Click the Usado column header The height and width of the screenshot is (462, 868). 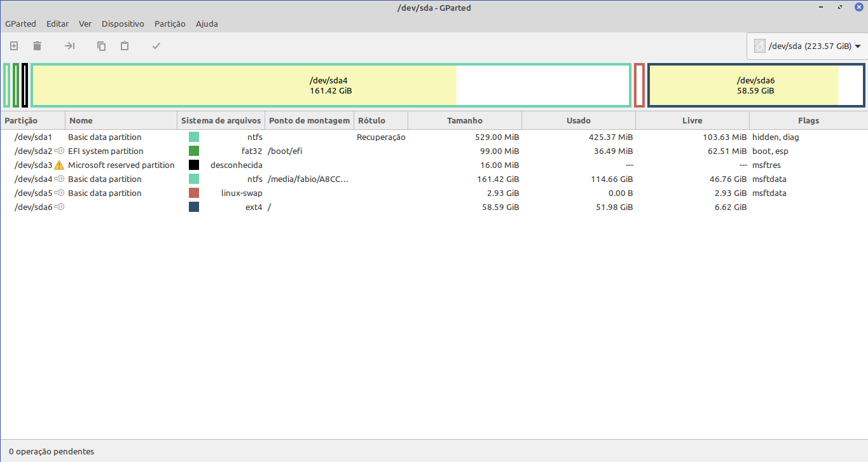point(579,120)
